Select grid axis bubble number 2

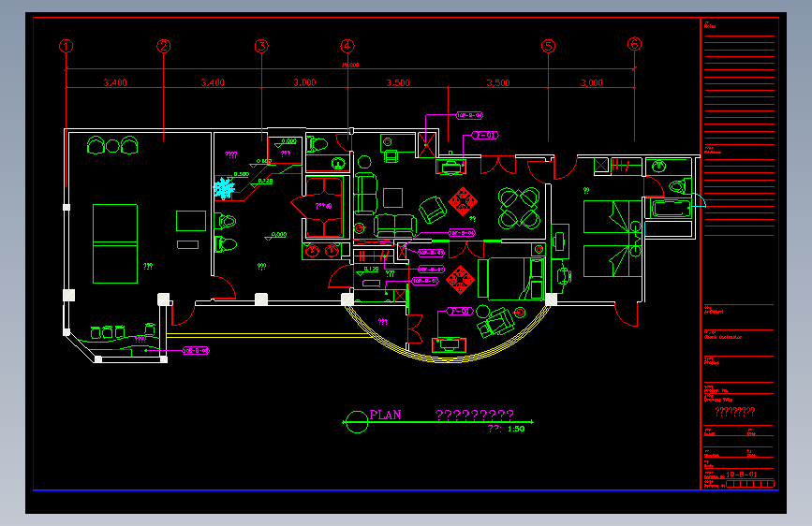pos(164,46)
